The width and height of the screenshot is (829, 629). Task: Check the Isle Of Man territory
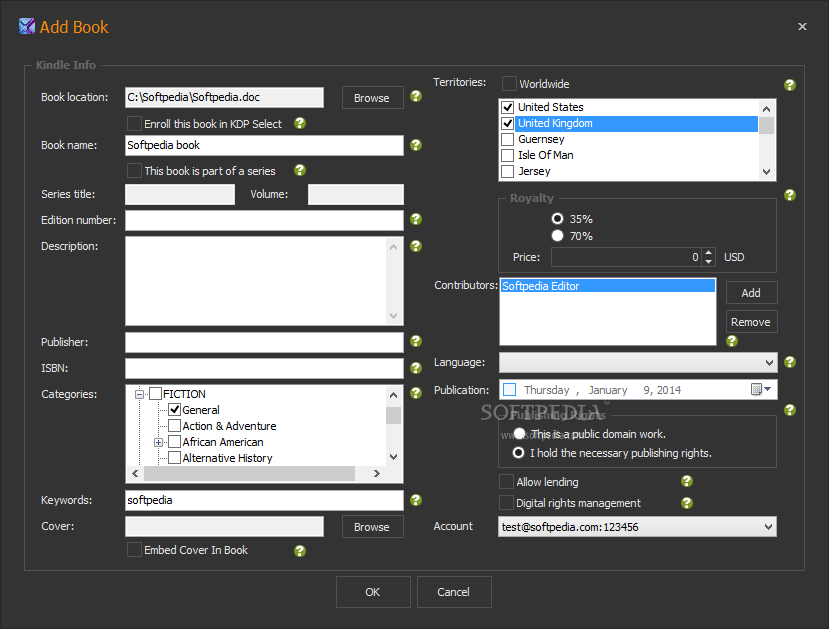[x=508, y=155]
